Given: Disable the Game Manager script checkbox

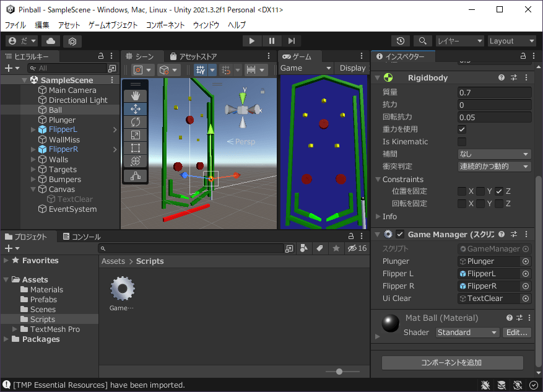Looking at the screenshot, I should pos(400,235).
